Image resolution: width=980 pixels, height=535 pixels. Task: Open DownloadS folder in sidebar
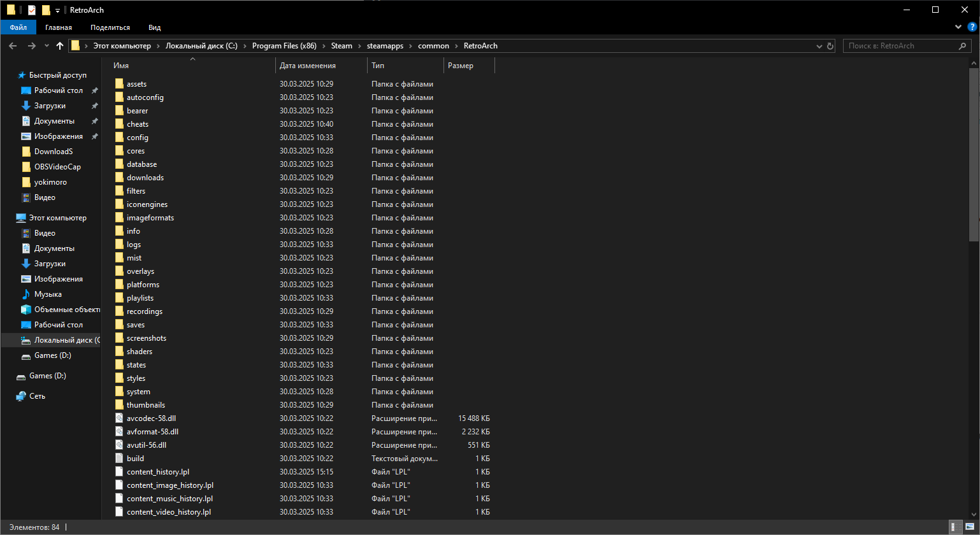coord(54,152)
